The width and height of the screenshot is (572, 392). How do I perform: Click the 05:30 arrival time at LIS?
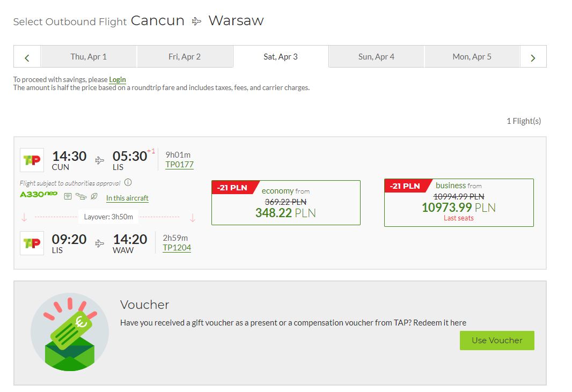[130, 156]
